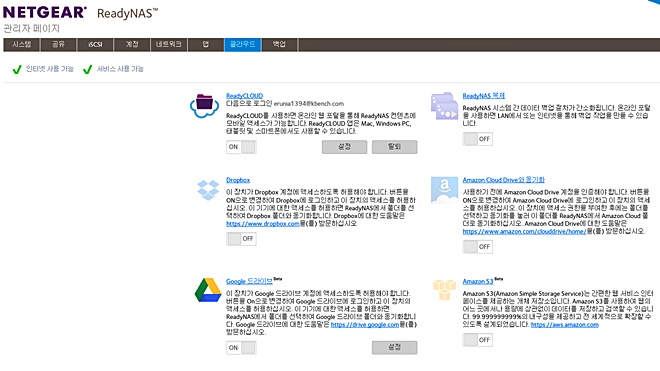Viewport: 660px width, 371px height.
Task: Open the ReadyNAS 복제 title link
Action: [484, 96]
